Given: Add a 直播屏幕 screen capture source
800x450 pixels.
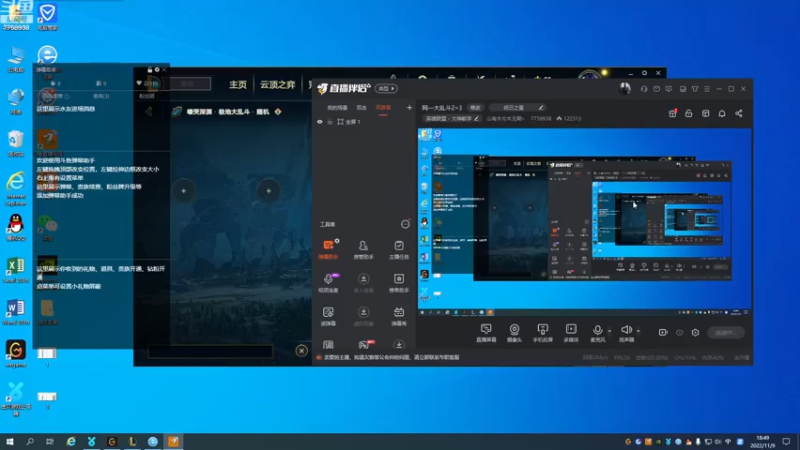Looking at the screenshot, I should click(x=486, y=333).
